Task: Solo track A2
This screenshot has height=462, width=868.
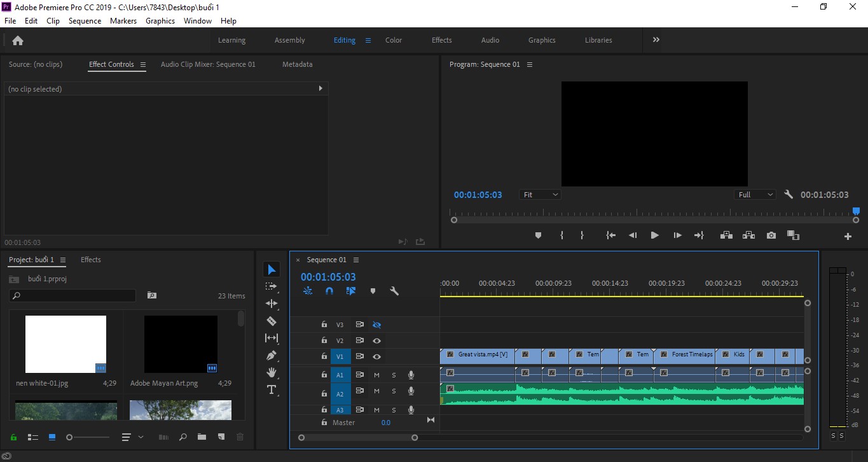Action: [x=394, y=391]
